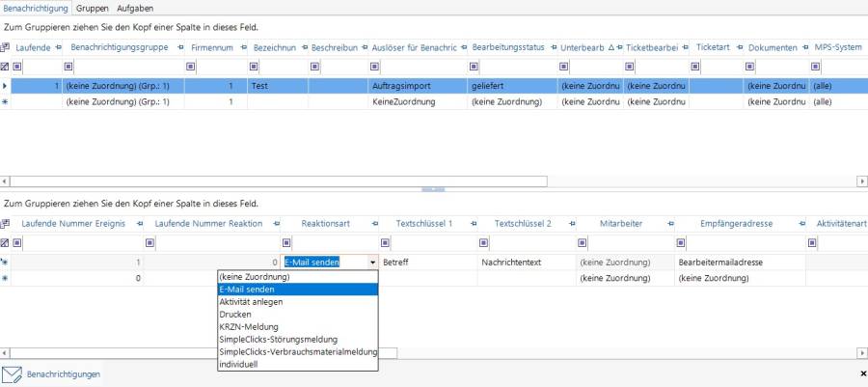
Task: Sort by Ticketart column header
Action: pyautogui.click(x=712, y=47)
